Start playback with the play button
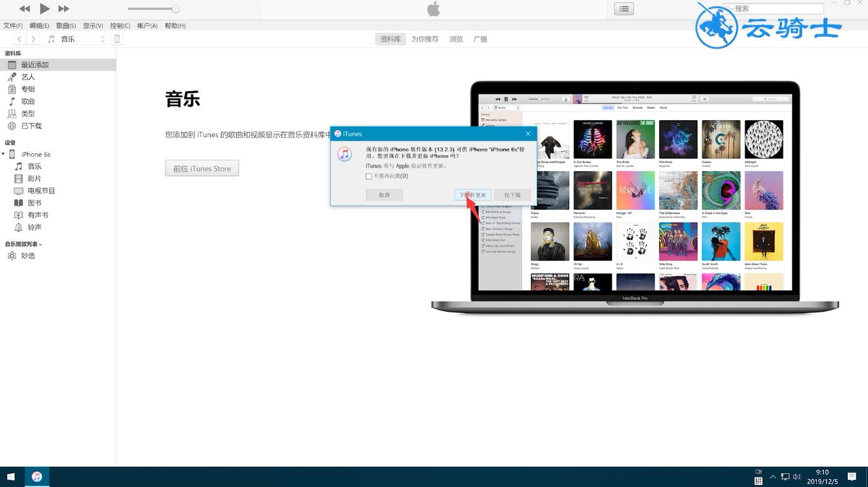 coord(45,8)
